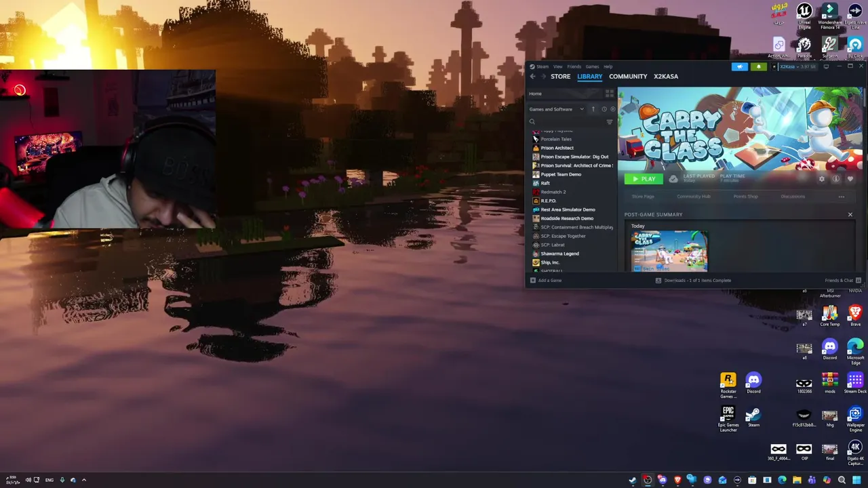The height and width of the screenshot is (488, 868).
Task: Select Roadside Research Demo
Action: click(567, 218)
